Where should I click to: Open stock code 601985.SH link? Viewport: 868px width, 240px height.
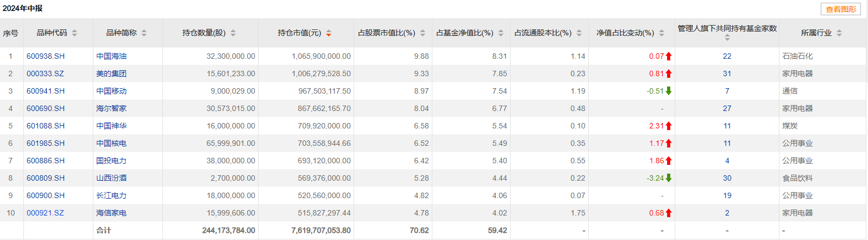pyautogui.click(x=46, y=143)
